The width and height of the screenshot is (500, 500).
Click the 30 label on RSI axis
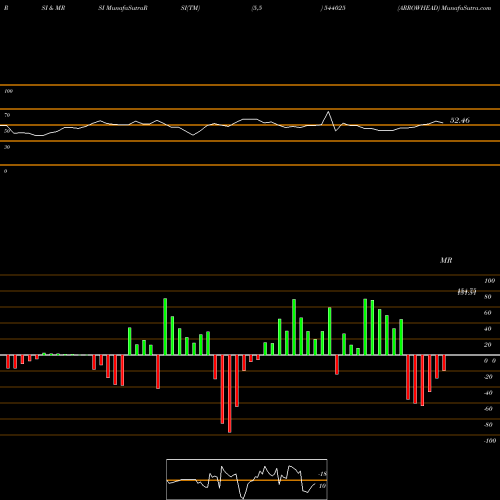[7, 147]
